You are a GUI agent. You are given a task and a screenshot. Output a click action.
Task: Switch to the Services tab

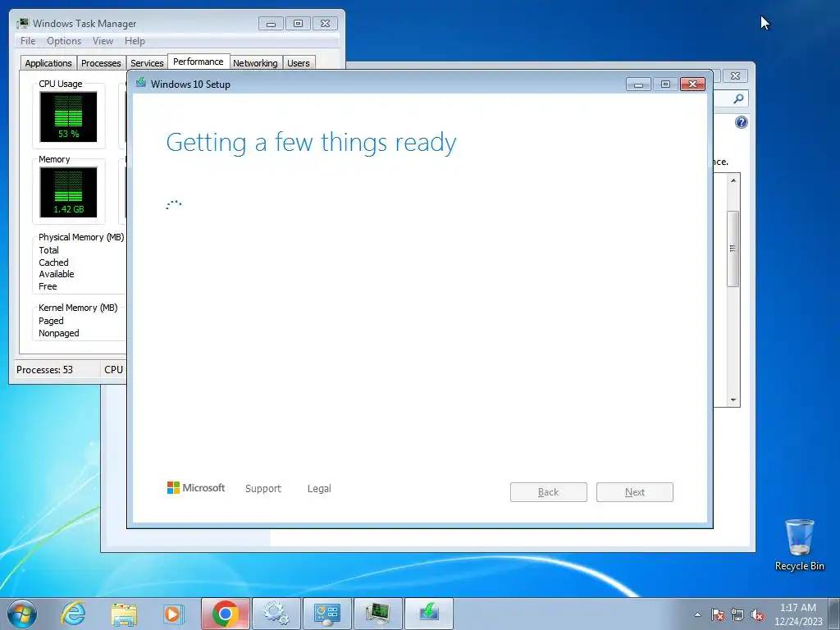click(x=147, y=63)
